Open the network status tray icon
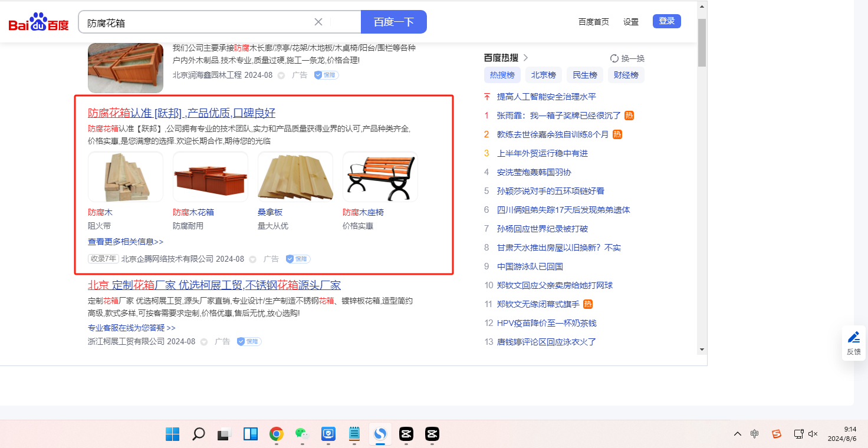 (x=798, y=434)
